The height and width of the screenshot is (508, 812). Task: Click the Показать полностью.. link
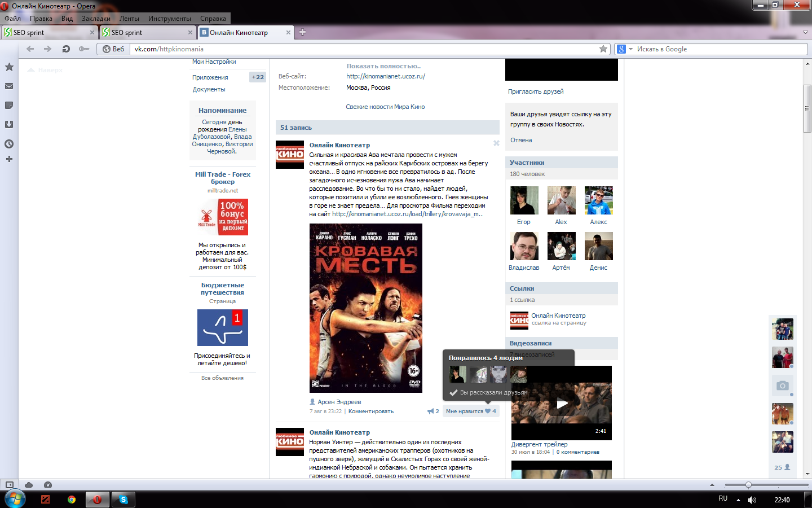[383, 66]
